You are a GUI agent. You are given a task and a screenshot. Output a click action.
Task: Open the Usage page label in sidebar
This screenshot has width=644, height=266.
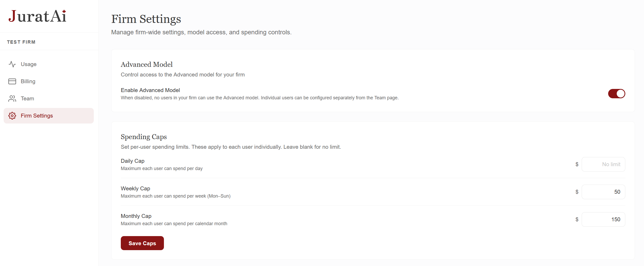pos(29,64)
